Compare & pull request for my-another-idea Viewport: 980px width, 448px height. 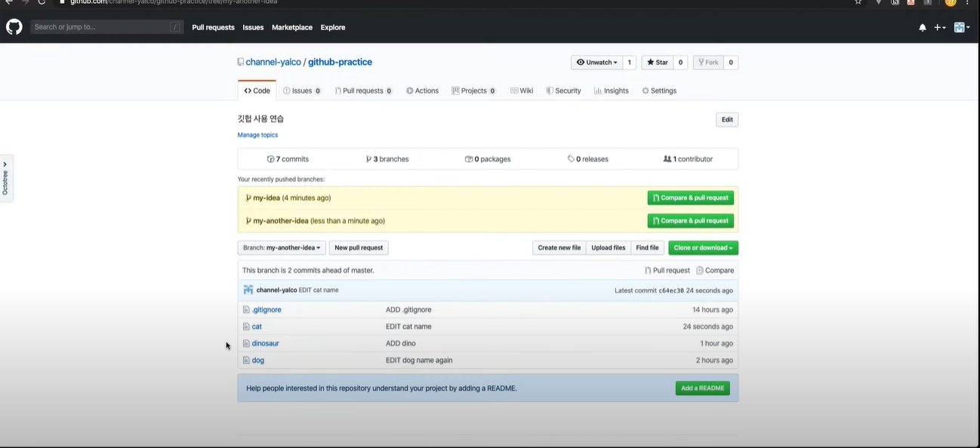691,221
